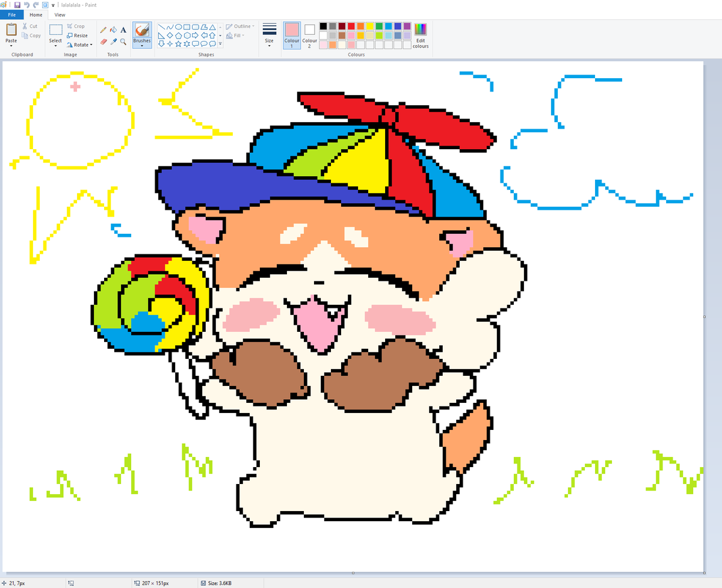Click the Save icon in quick access toolbar
Image resolution: width=722 pixels, height=588 pixels.
(x=17, y=5)
